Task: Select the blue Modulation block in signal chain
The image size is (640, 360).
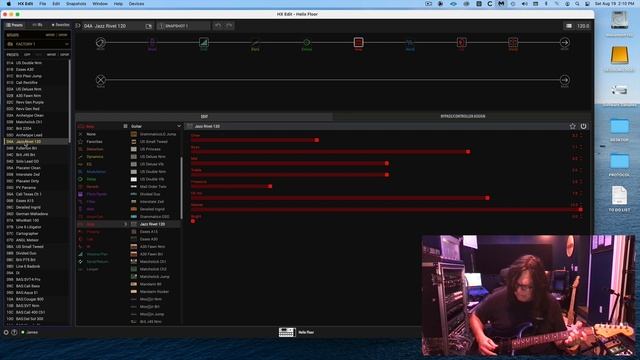Action: click(410, 42)
